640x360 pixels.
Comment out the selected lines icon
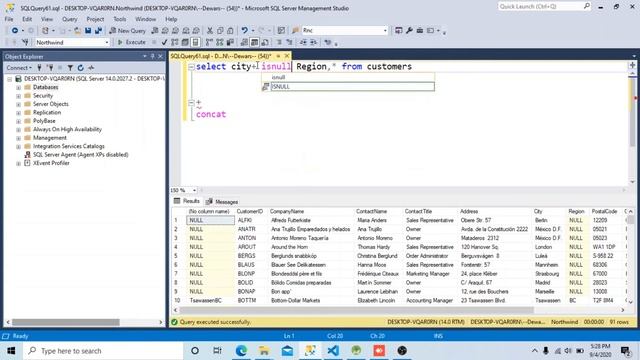(x=279, y=42)
